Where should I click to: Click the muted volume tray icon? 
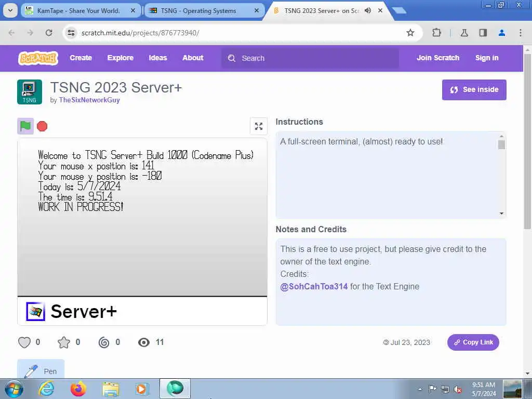(458, 390)
